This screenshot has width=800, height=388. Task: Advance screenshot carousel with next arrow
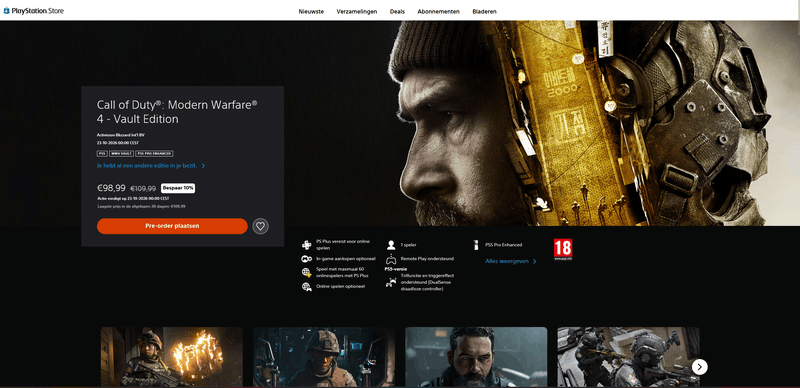(699, 367)
